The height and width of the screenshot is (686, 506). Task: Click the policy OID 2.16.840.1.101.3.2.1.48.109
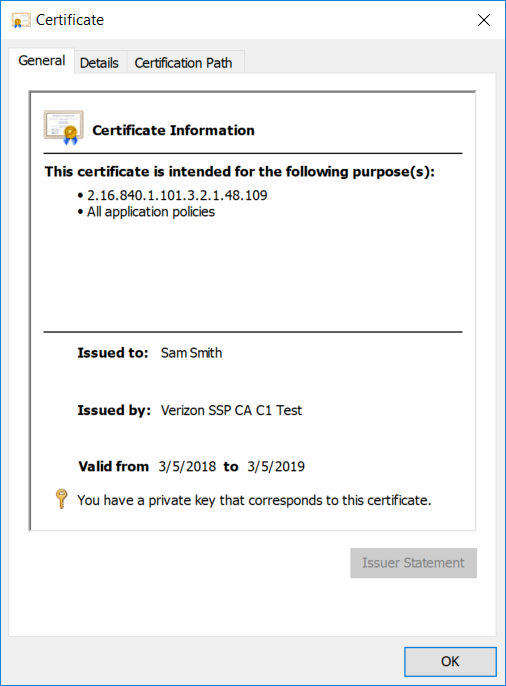(x=177, y=195)
